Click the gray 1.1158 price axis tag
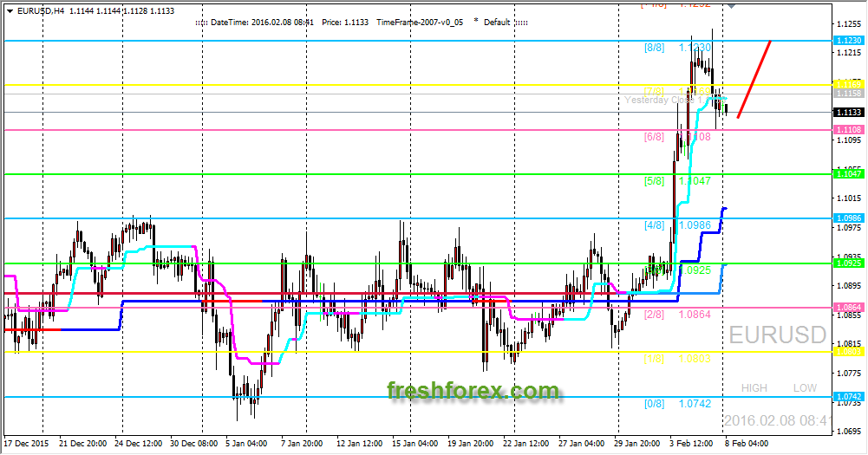The image size is (868, 455). [848, 94]
